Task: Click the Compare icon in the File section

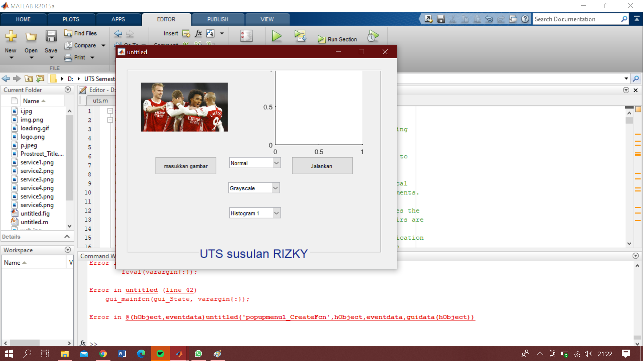Action: coord(81,45)
